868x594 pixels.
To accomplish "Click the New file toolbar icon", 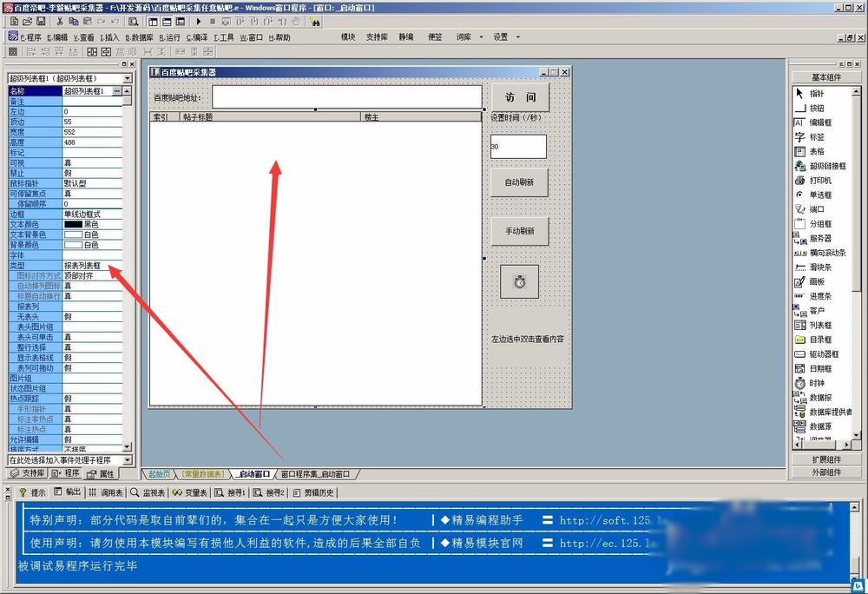I will tap(15, 22).
